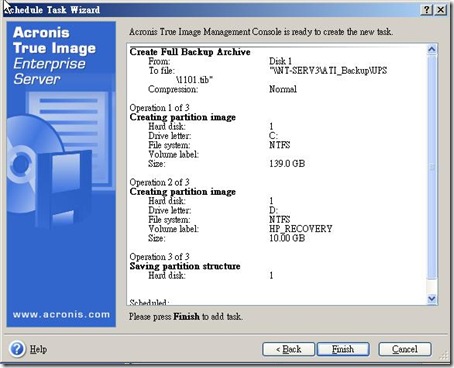Open the www.acronis.com link
This screenshot has height=368, width=454.
(61, 314)
